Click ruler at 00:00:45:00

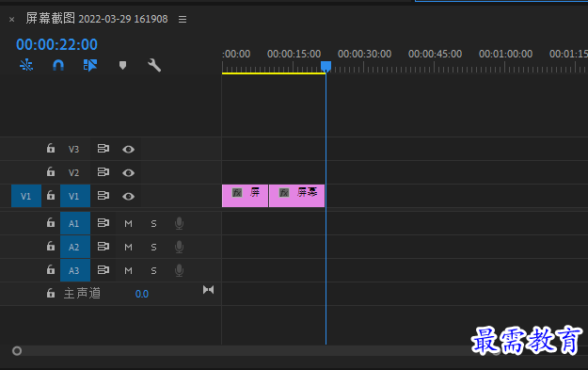pyautogui.click(x=435, y=54)
